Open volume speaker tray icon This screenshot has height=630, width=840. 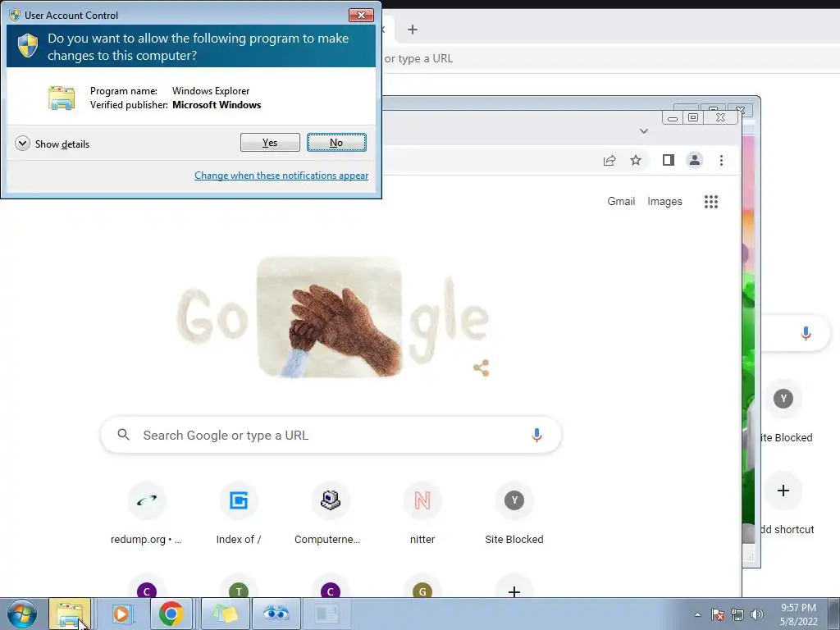point(757,614)
